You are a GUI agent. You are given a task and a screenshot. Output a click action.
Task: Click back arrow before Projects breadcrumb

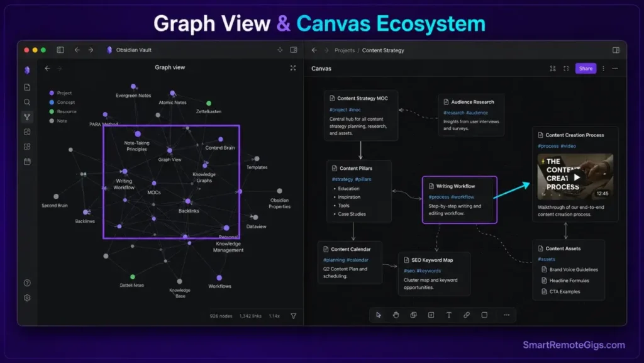pyautogui.click(x=314, y=50)
